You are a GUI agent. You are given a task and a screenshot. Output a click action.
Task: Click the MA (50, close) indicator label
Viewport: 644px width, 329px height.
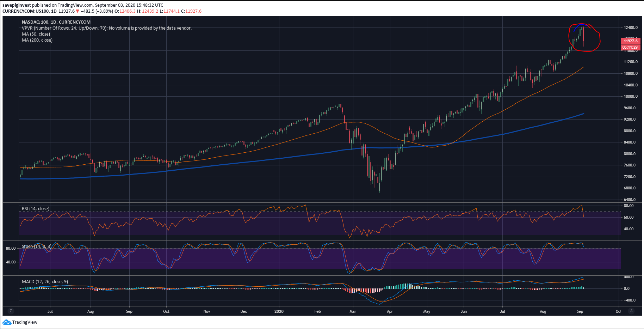click(x=36, y=34)
